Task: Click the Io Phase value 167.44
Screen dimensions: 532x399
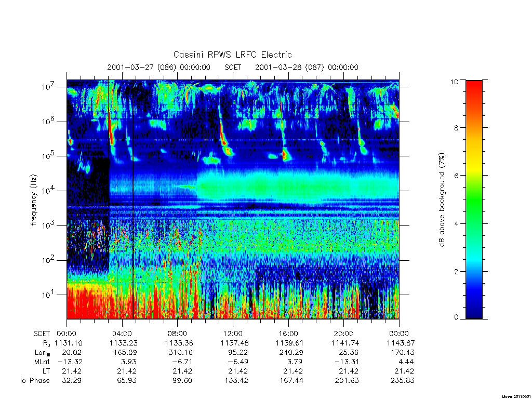Action: pos(291,380)
